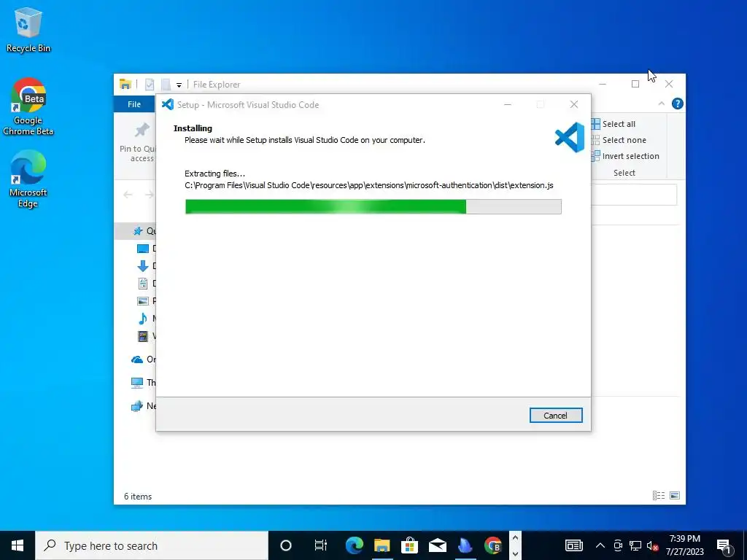Open Microsoft Store from taskbar
The width and height of the screenshot is (747, 560).
(409, 545)
